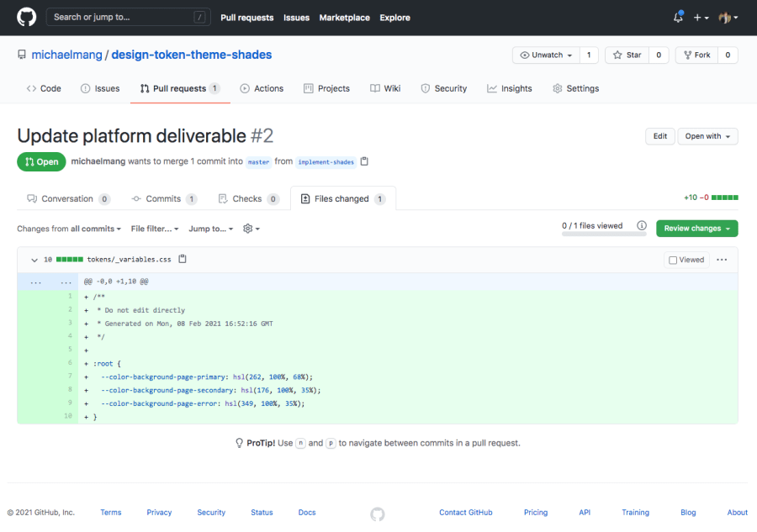Expand hidden lines above the hunk header
This screenshot has width=757, height=532.
click(x=48, y=282)
